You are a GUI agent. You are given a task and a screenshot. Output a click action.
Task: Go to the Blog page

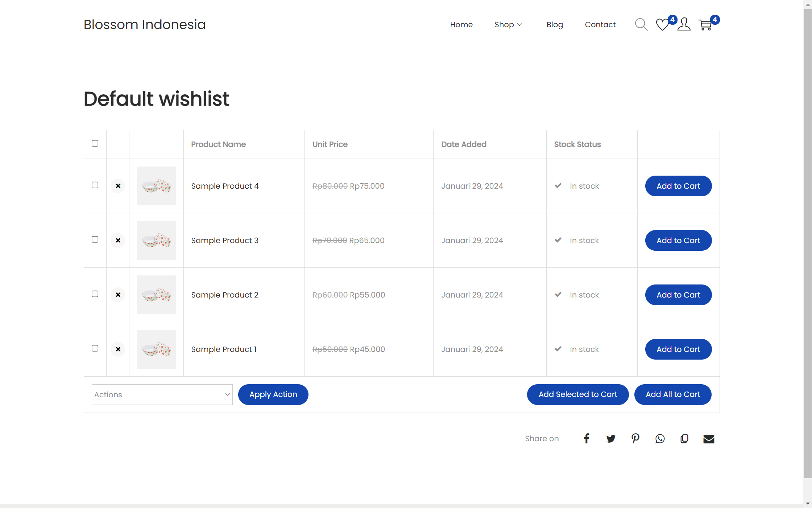point(555,25)
